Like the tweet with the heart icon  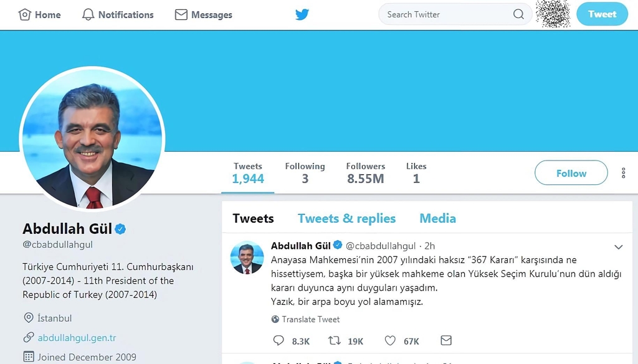pos(390,340)
